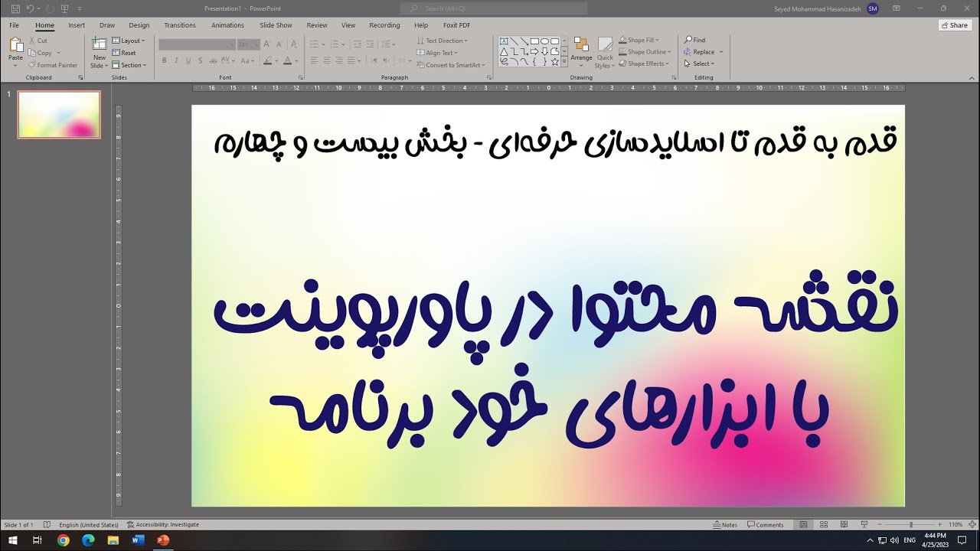Switch to Slide Sorter view
The width and height of the screenshot is (980, 551).
tap(823, 525)
